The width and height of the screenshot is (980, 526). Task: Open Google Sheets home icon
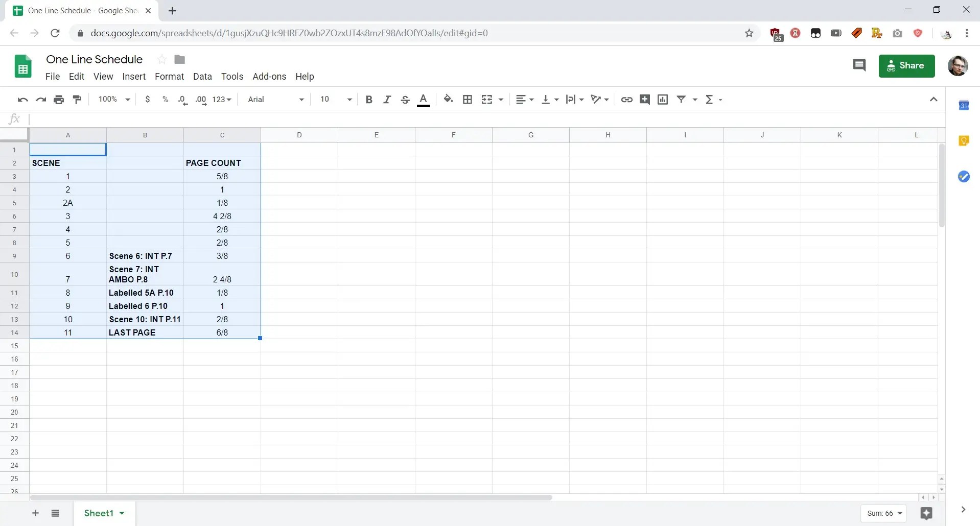point(23,66)
